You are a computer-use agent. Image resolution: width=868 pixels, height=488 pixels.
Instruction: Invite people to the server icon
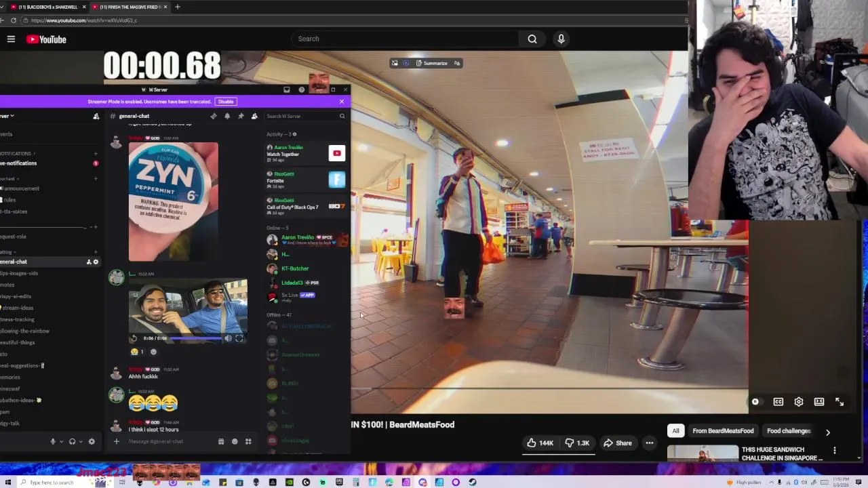coord(96,116)
